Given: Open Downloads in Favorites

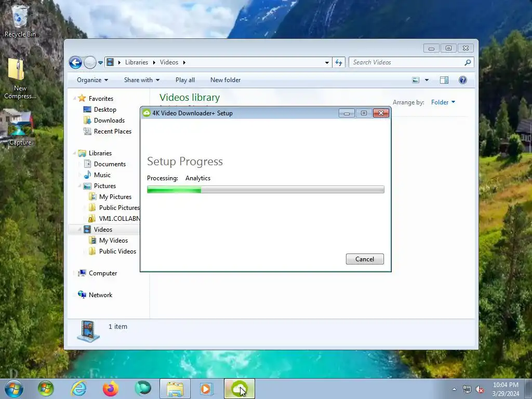Looking at the screenshot, I should (x=109, y=121).
